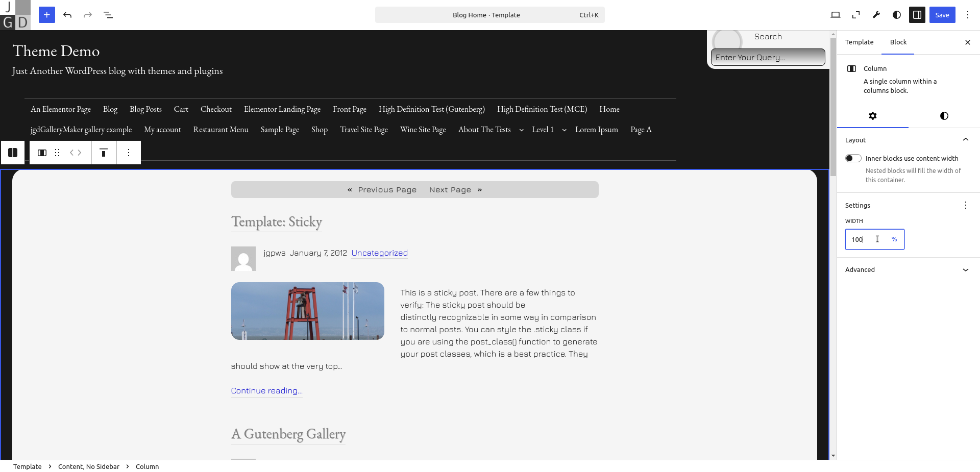
Task: Click the Continue reading link
Action: point(266,391)
